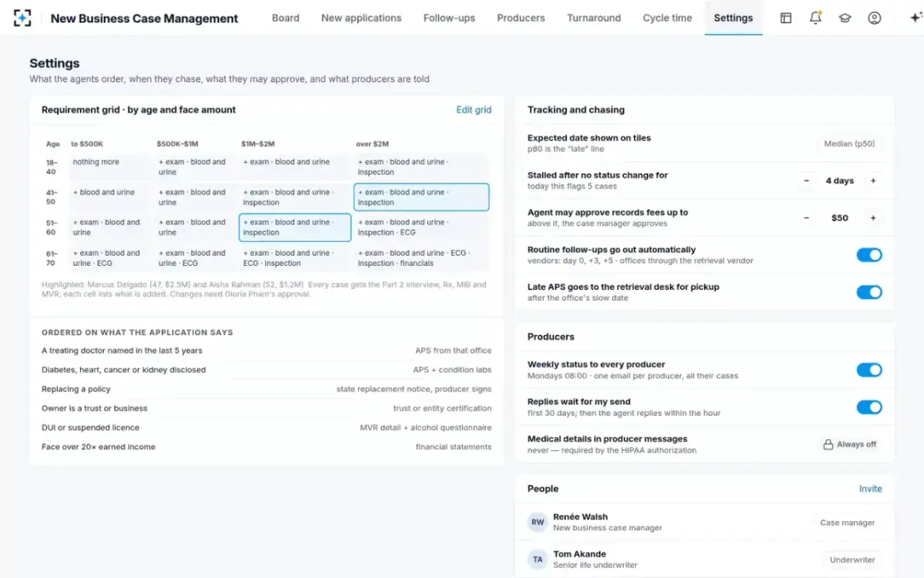The height and width of the screenshot is (578, 924).
Task: Click the Always off locked button
Action: 849,445
